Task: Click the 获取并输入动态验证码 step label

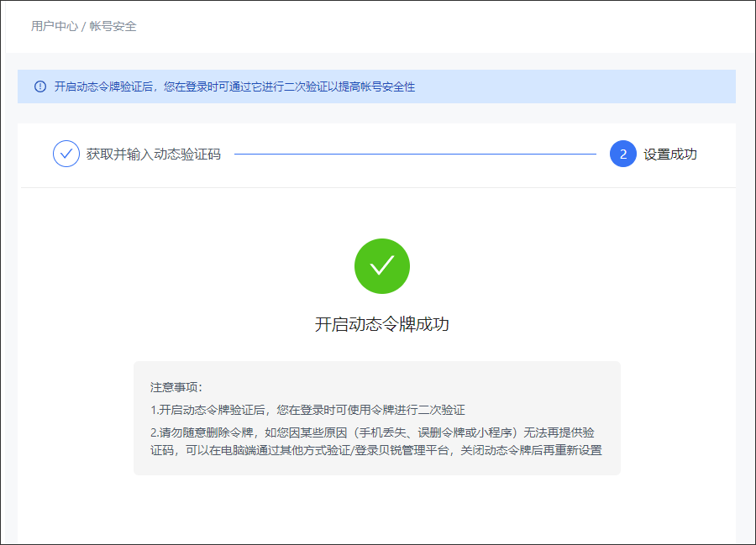Action: 154,155
